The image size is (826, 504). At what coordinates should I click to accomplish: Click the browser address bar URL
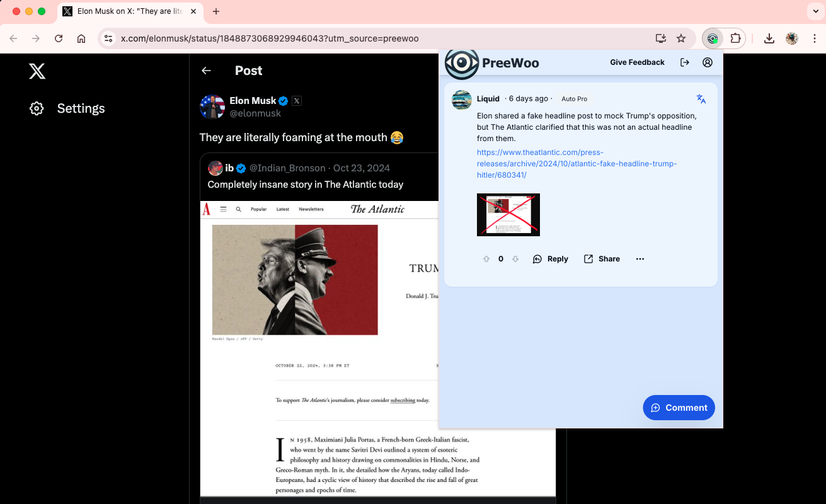pyautogui.click(x=270, y=38)
